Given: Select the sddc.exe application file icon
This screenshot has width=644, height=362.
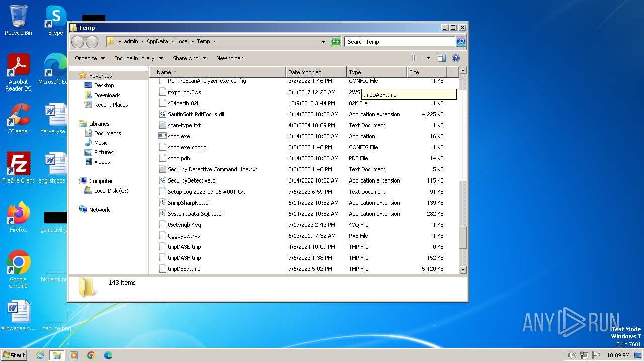Looking at the screenshot, I should (x=163, y=136).
